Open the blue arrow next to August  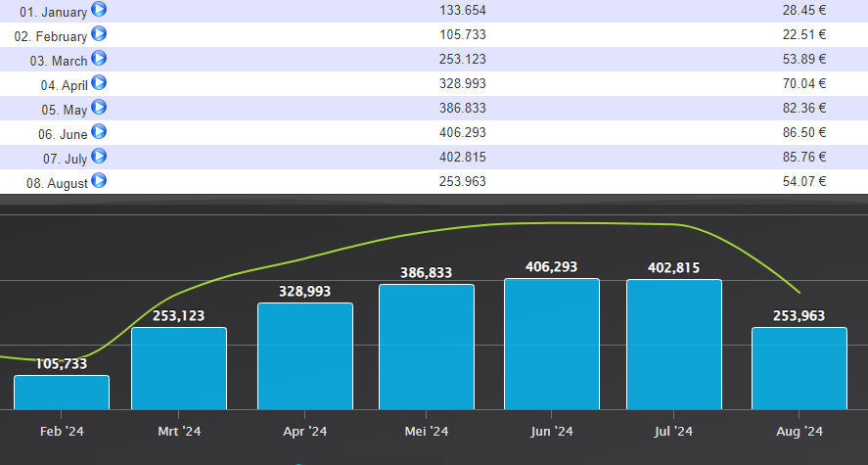point(99,180)
